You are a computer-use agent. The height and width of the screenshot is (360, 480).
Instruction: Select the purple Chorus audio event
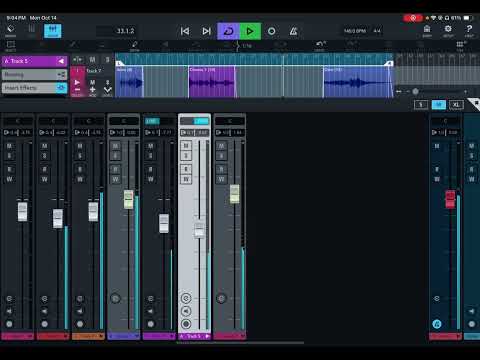(212, 82)
